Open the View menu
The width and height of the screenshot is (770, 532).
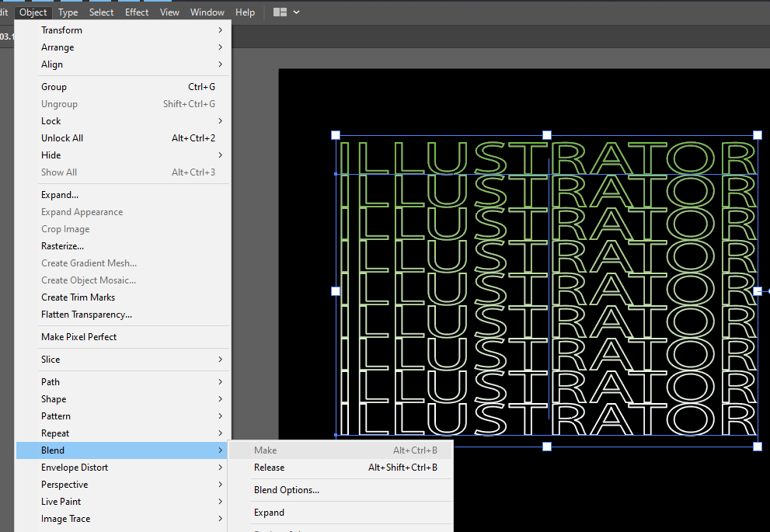coord(169,12)
